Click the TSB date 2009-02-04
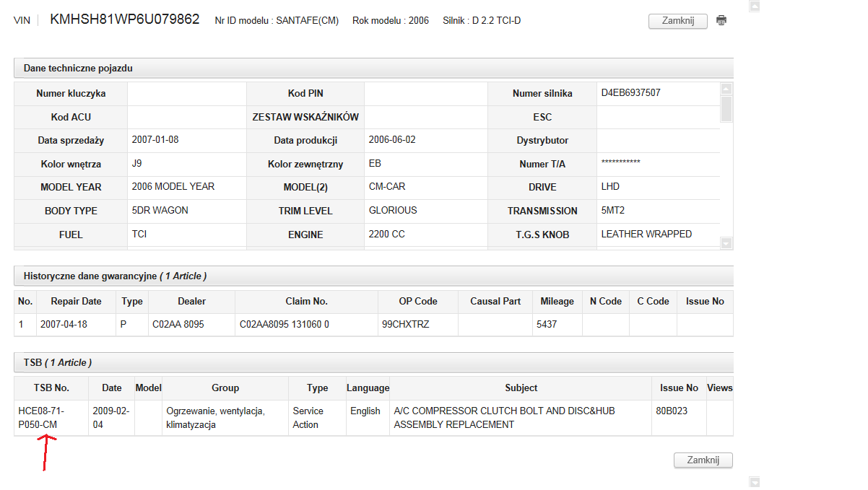The image size is (868, 490). [111, 418]
